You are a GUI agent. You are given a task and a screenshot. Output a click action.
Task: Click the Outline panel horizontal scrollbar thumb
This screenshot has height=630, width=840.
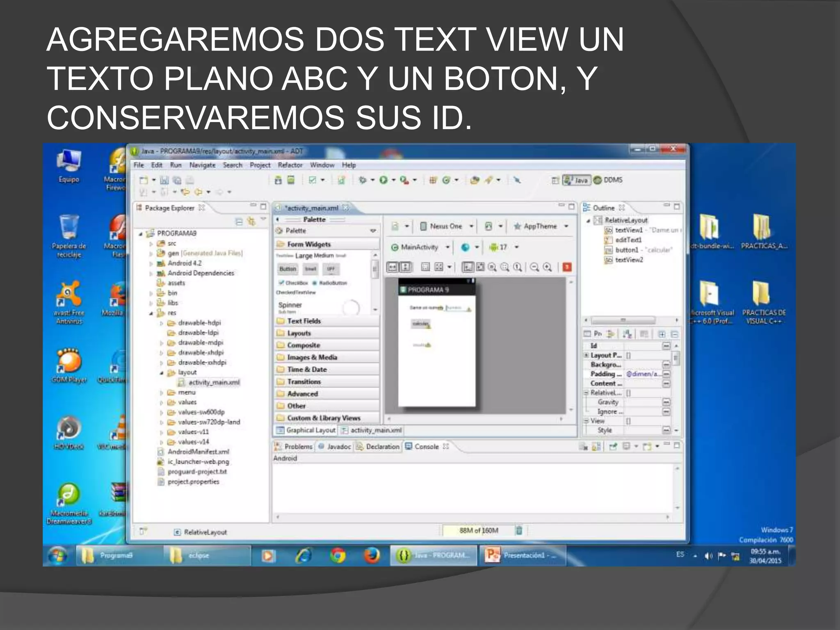point(623,320)
